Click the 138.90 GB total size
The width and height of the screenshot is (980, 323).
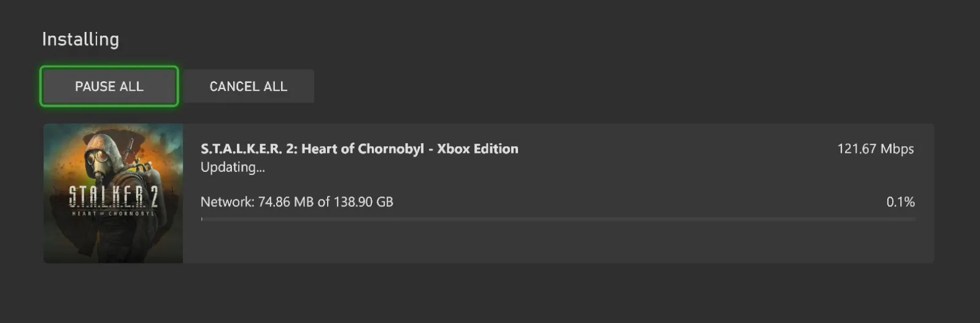click(364, 202)
